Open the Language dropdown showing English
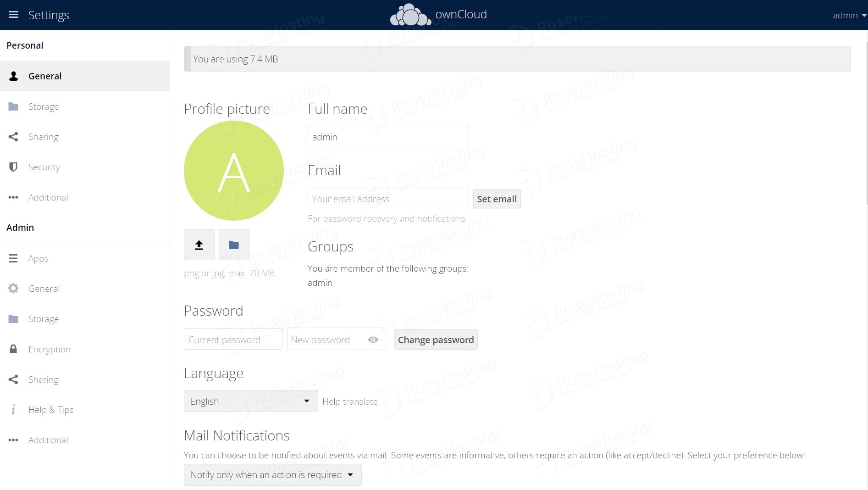Image resolution: width=868 pixels, height=490 pixels. 250,401
